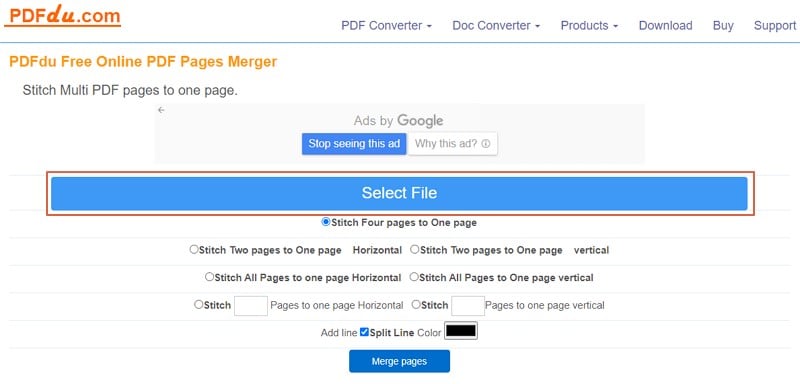Open the Buy page

point(723,25)
